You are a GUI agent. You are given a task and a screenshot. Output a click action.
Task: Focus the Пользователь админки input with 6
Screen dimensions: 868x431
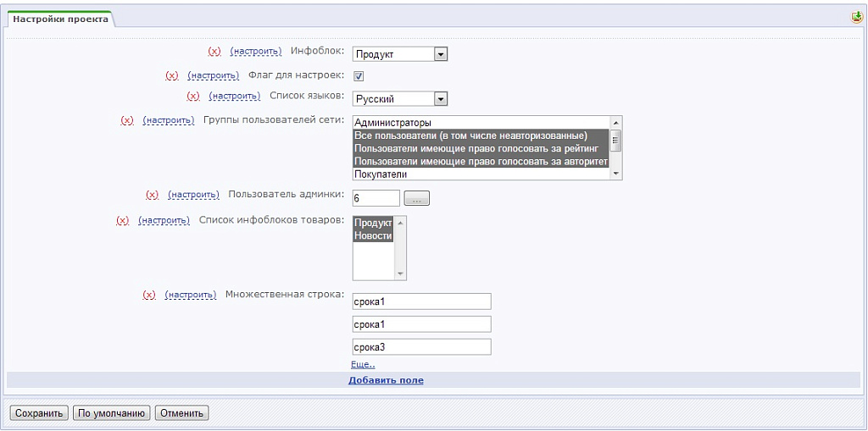coord(376,198)
